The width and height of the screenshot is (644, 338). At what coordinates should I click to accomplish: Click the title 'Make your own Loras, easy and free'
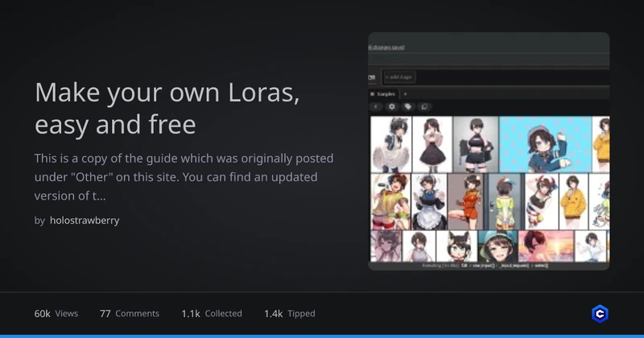(167, 109)
